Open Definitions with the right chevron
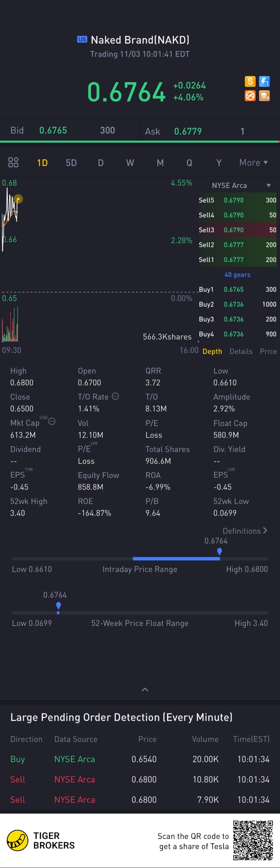The image size is (280, 868). [x=245, y=531]
